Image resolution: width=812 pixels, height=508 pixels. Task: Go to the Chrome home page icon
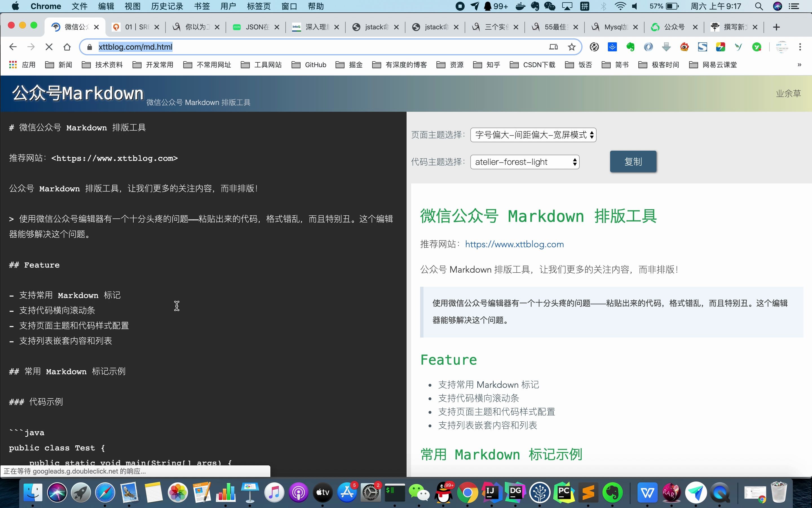coord(67,47)
